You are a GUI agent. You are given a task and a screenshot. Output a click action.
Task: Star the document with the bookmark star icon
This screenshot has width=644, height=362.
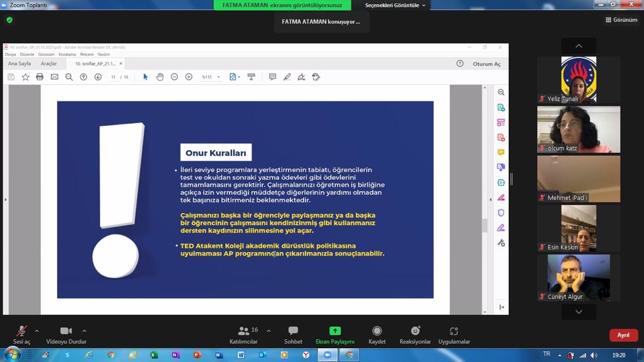pos(25,77)
